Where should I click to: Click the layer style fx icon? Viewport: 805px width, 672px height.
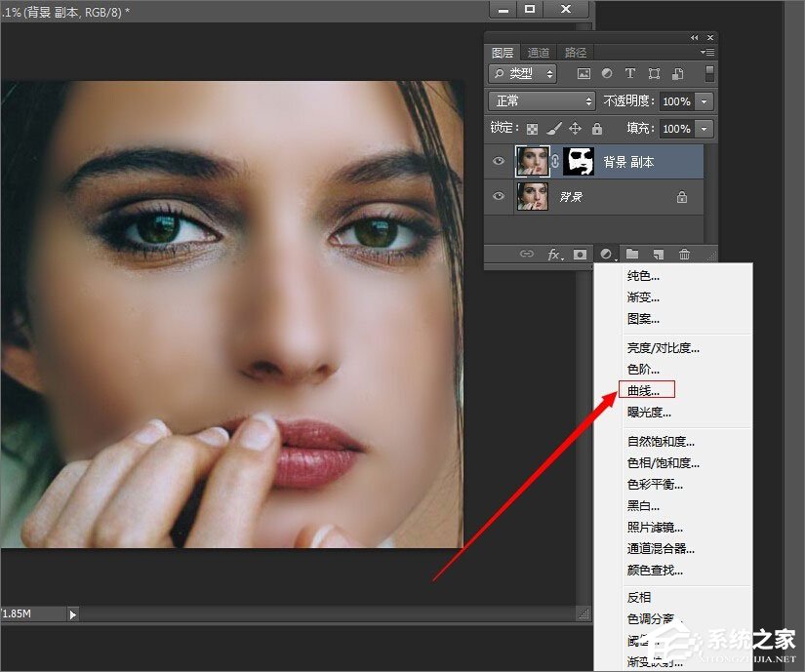(x=554, y=255)
